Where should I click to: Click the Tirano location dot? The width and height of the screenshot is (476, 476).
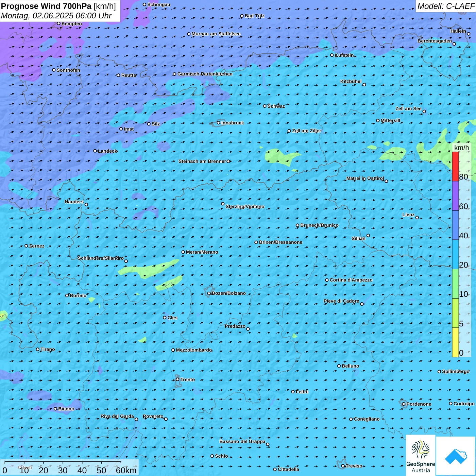38,349
